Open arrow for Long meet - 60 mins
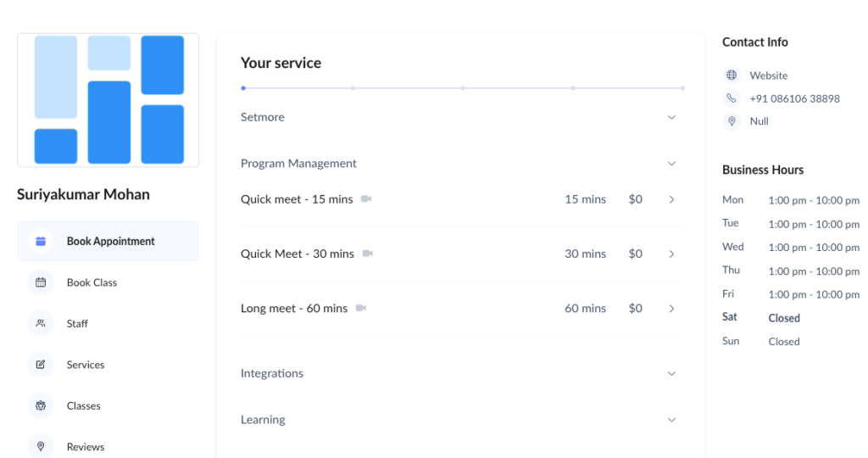 pos(671,309)
